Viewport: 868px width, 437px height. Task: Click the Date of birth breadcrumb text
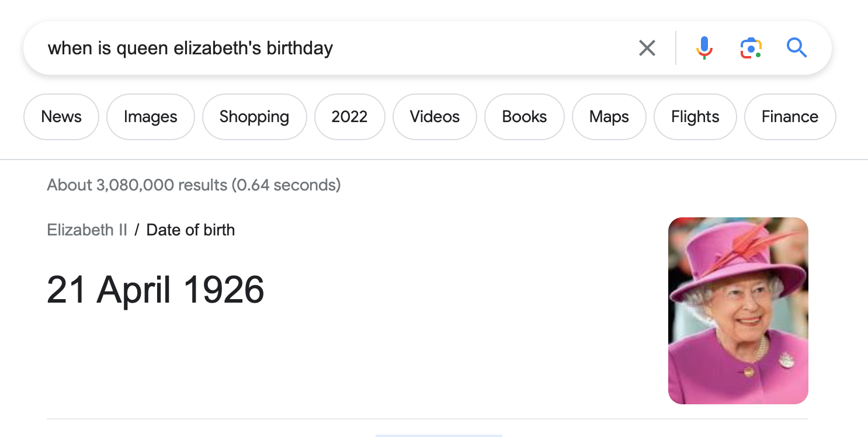click(x=190, y=230)
